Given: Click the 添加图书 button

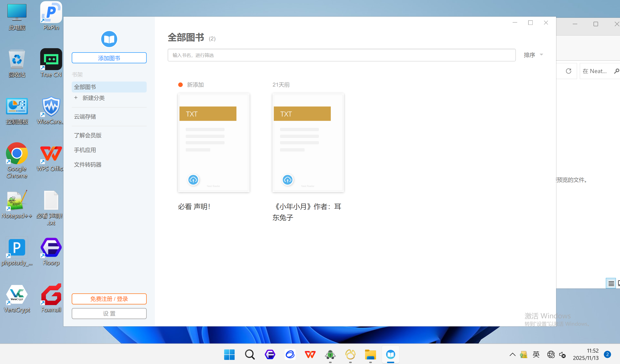Looking at the screenshot, I should tap(109, 58).
